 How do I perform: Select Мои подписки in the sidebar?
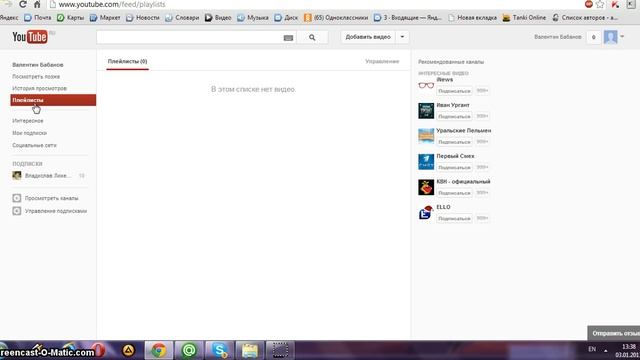pos(29,133)
